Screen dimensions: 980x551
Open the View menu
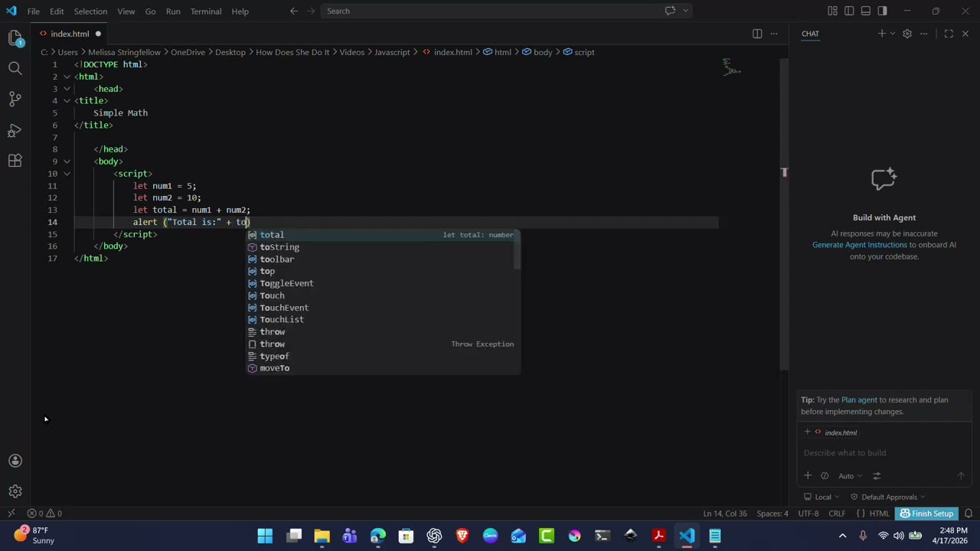click(126, 11)
